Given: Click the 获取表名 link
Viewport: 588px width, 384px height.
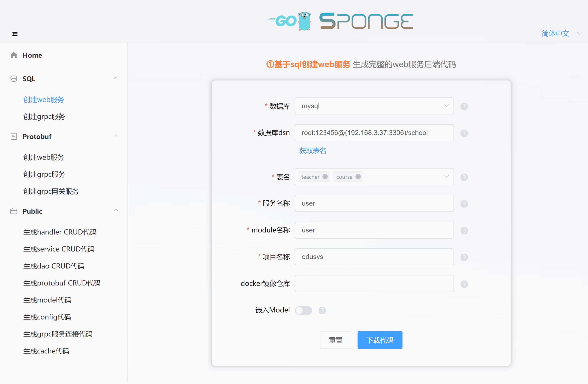Looking at the screenshot, I should (x=313, y=150).
